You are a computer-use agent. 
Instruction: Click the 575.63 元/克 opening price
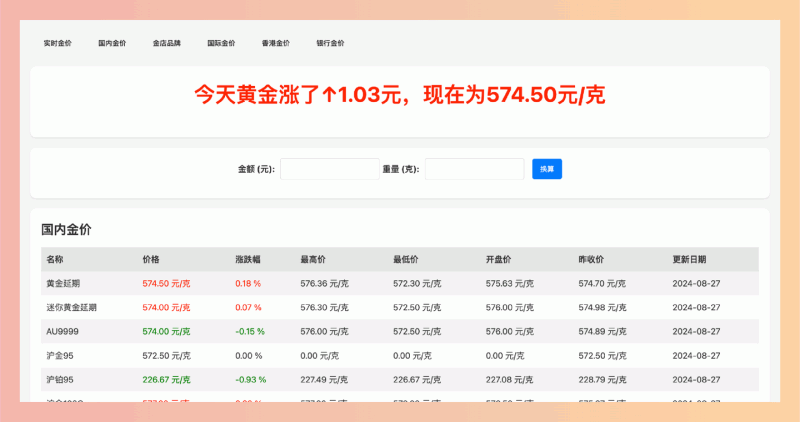(x=510, y=283)
